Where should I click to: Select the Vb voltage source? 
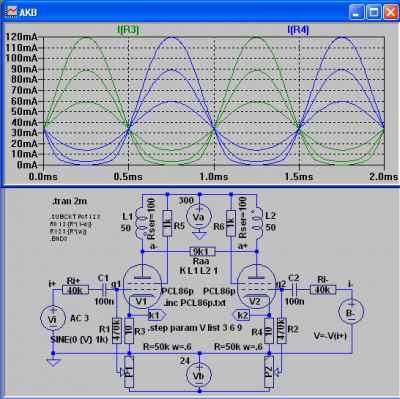[x=199, y=375]
